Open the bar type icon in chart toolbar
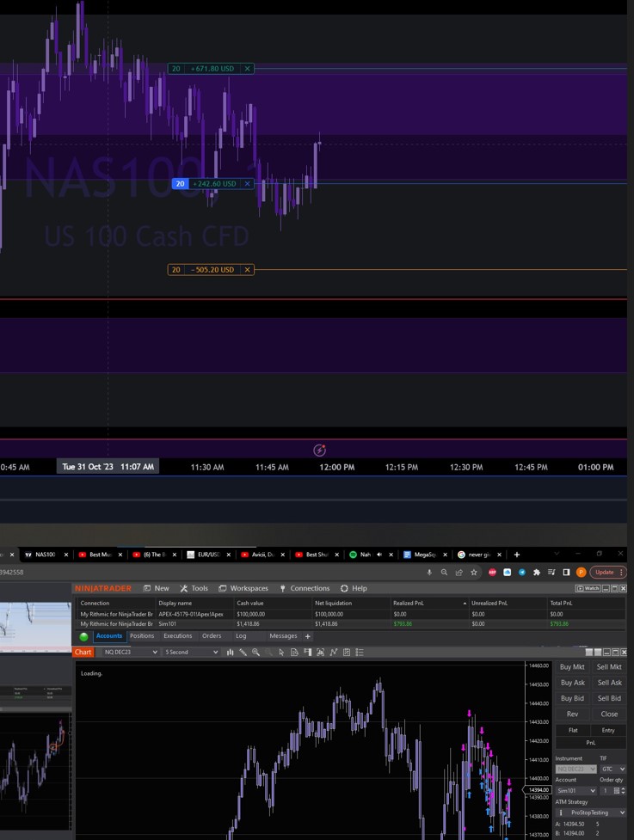 tap(230, 652)
